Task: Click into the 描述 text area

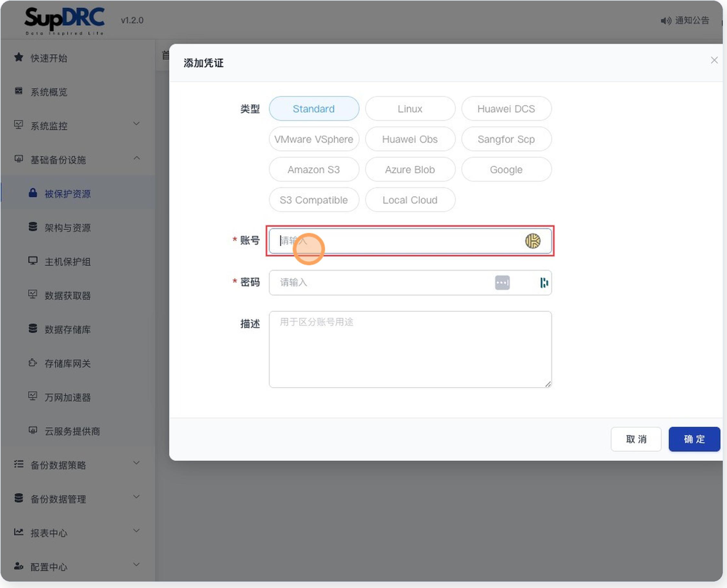Action: 410,349
